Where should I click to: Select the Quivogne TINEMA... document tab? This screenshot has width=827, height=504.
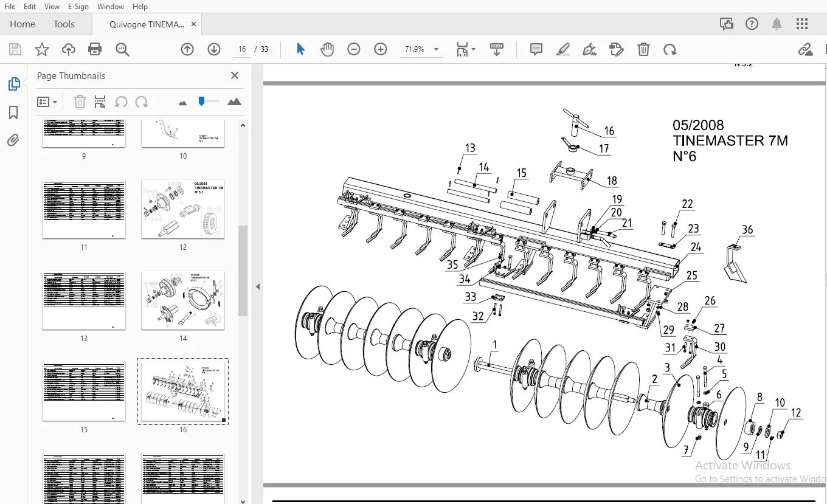point(147,24)
